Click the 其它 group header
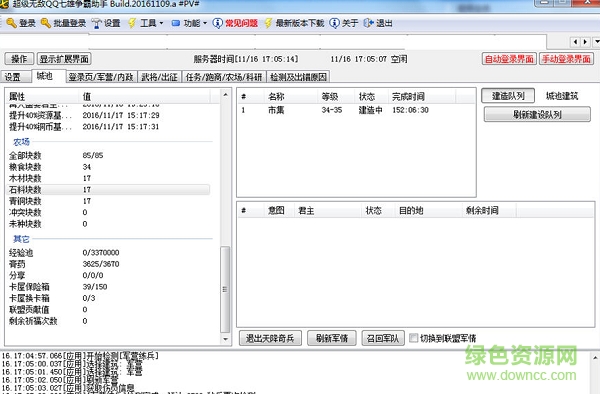Viewport: 600px width, 394px height. [x=21, y=239]
